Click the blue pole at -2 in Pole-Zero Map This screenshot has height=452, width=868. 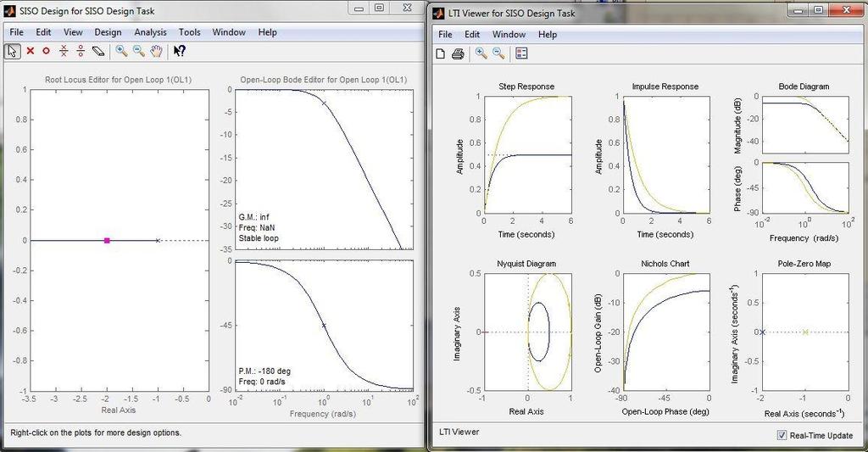pos(762,332)
